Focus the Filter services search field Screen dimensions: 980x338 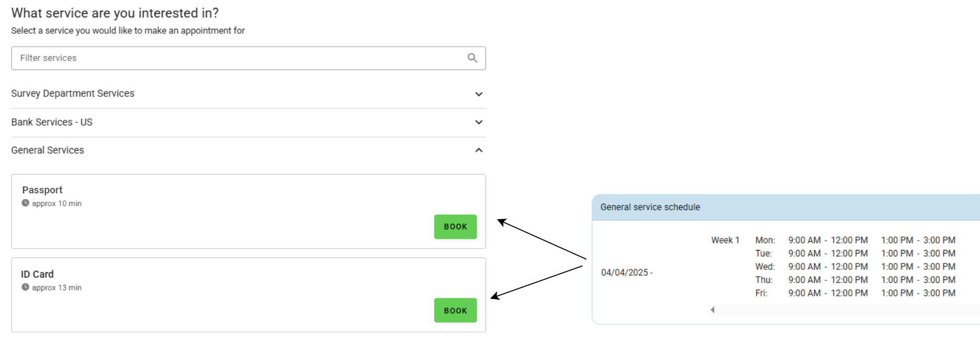tap(238, 58)
